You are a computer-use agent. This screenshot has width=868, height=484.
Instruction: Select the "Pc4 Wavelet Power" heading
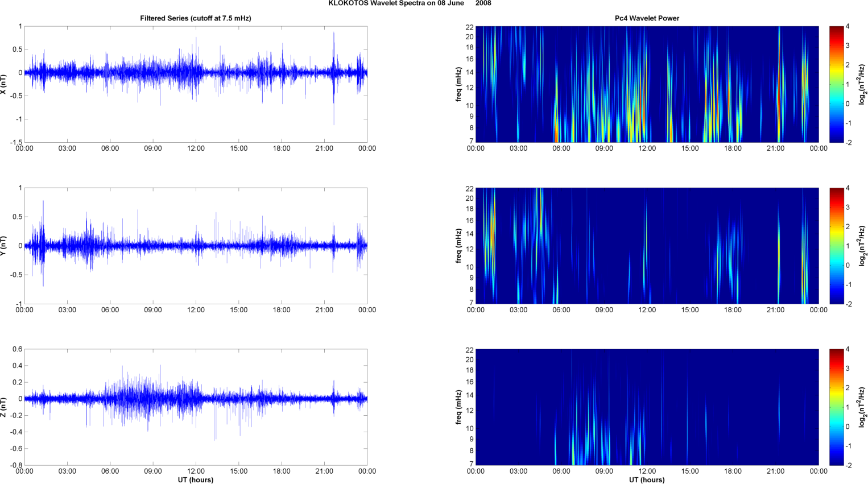pyautogui.click(x=647, y=18)
